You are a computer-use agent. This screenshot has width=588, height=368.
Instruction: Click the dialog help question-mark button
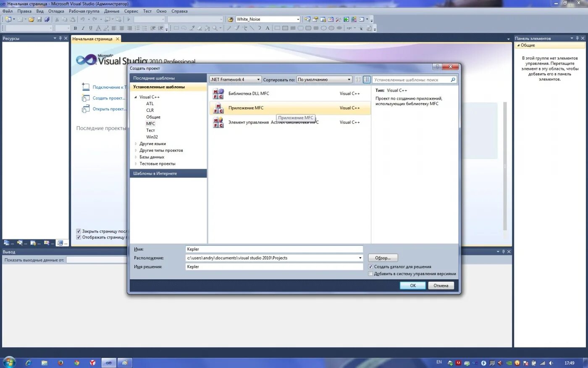point(437,67)
